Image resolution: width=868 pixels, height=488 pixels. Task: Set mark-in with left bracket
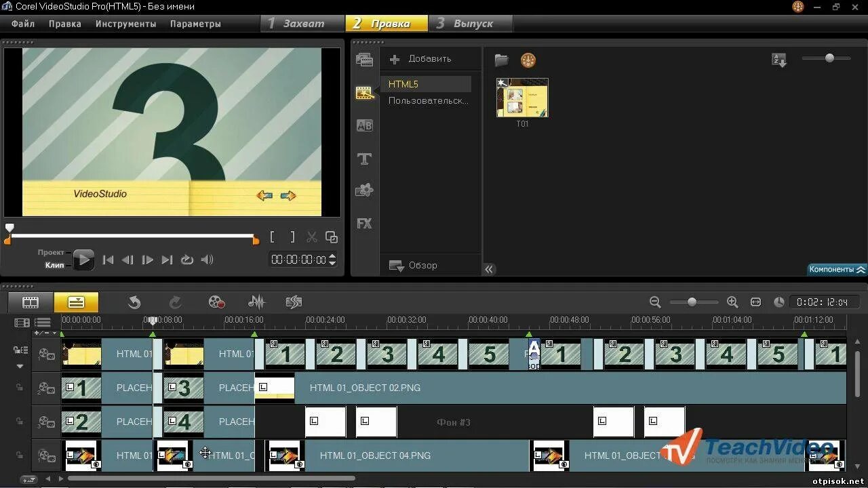click(x=272, y=237)
